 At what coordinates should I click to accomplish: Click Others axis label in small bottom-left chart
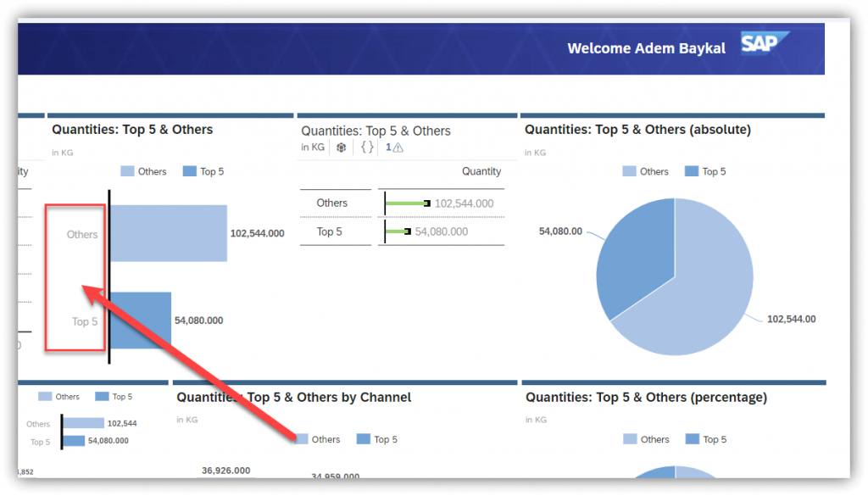click(38, 424)
